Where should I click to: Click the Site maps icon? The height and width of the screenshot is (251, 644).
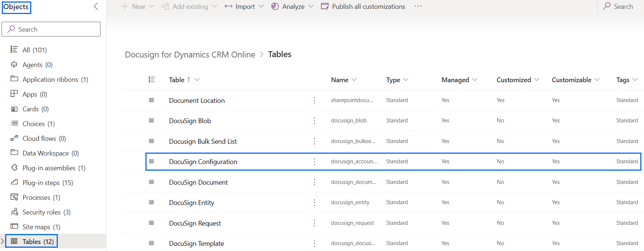[x=14, y=226]
